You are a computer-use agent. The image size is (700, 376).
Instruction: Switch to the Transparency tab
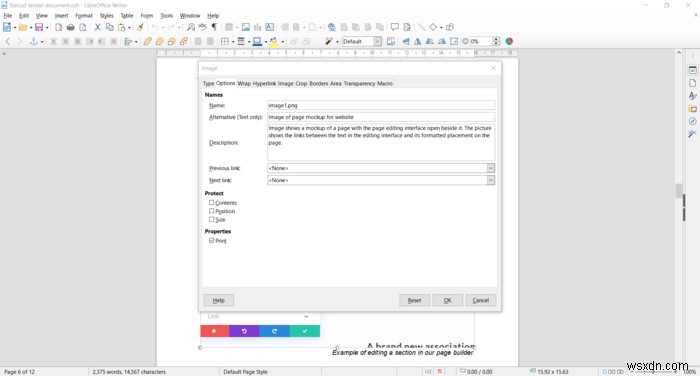pyautogui.click(x=359, y=84)
